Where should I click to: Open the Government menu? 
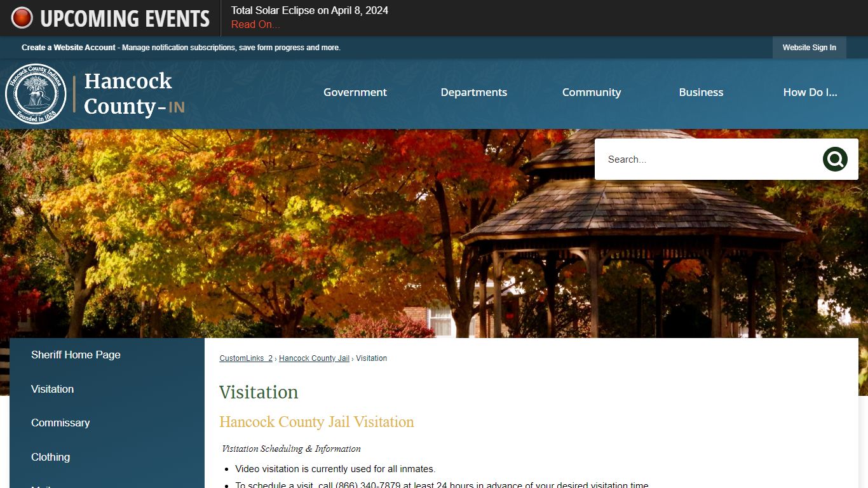tap(355, 92)
